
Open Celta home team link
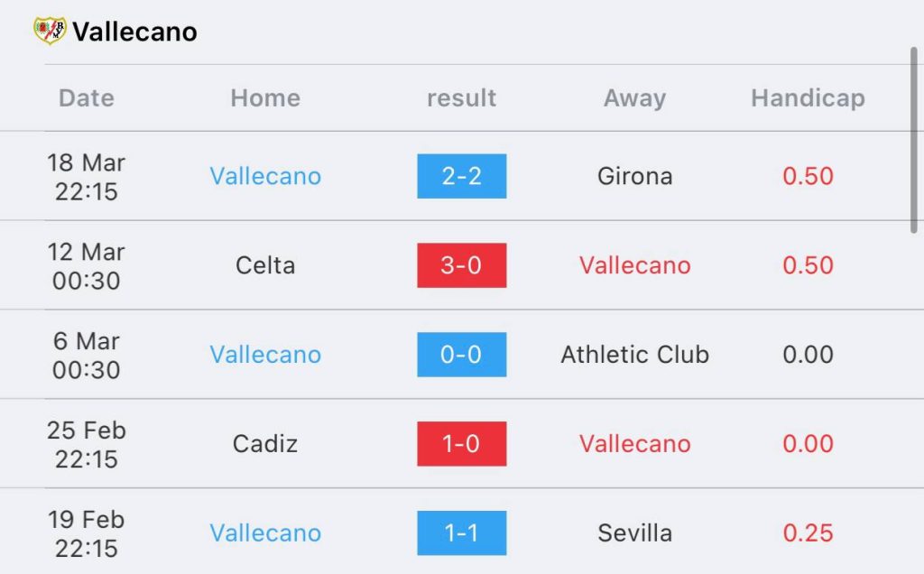265,265
